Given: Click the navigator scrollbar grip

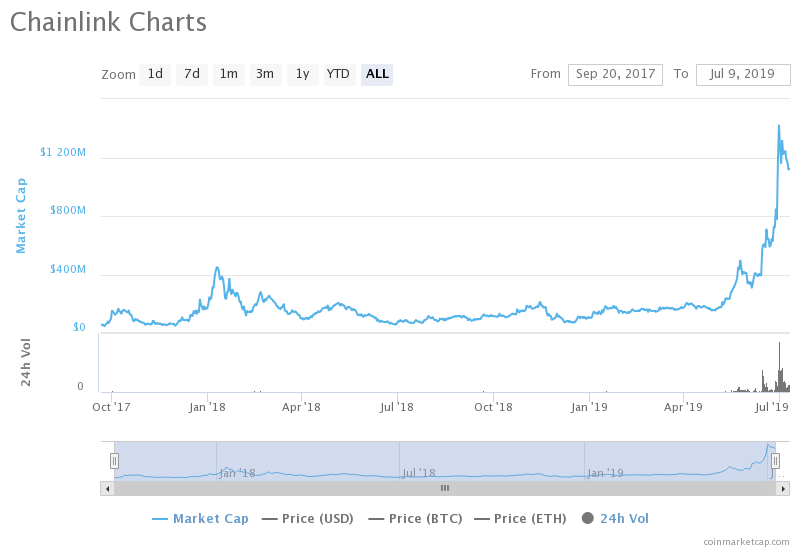Looking at the screenshot, I should (445, 489).
